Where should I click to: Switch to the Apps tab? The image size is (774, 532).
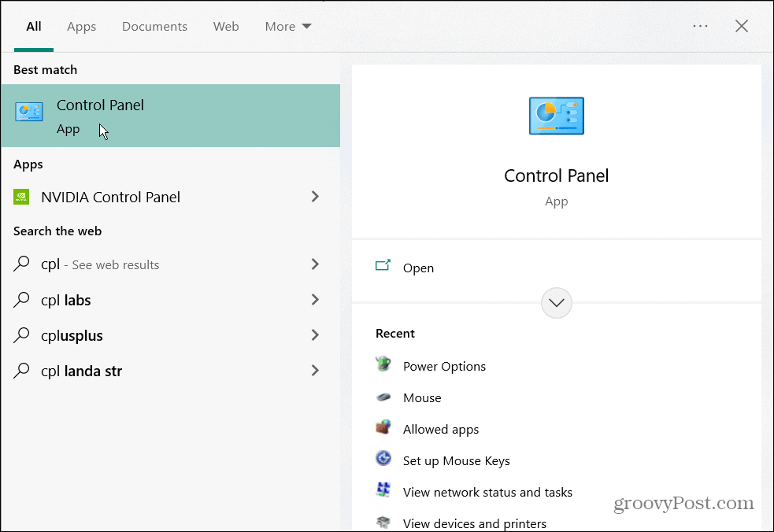(x=81, y=26)
